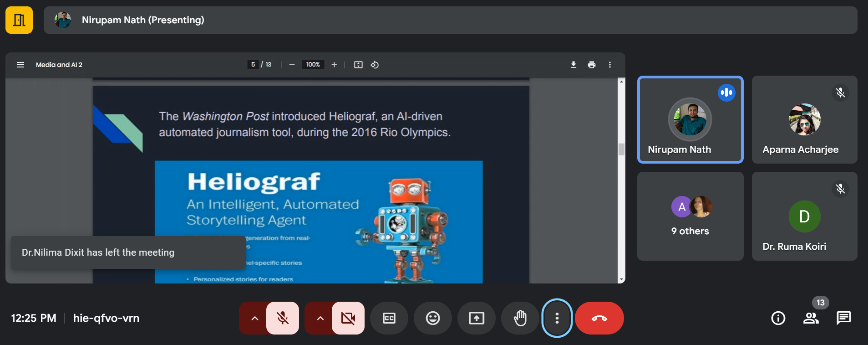Viewport: 868px width, 345px height.
Task: Click the 100% zoom level field
Action: coord(313,65)
